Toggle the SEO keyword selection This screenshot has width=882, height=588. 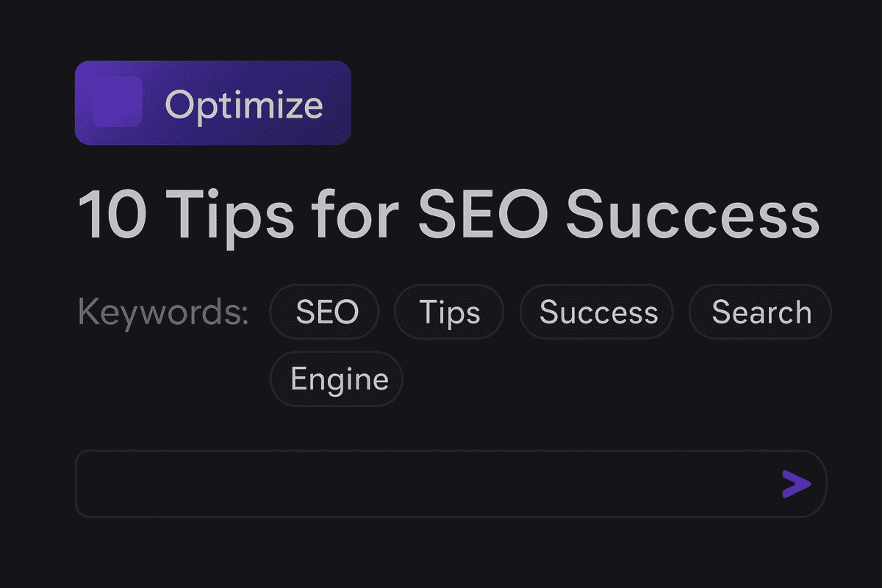[324, 312]
